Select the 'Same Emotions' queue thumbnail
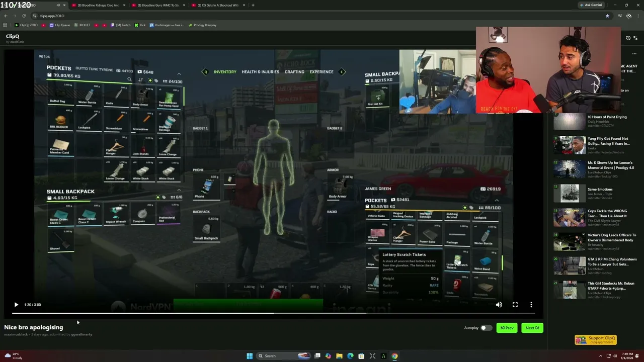Viewport: 644px width, 362px height. [x=570, y=193]
